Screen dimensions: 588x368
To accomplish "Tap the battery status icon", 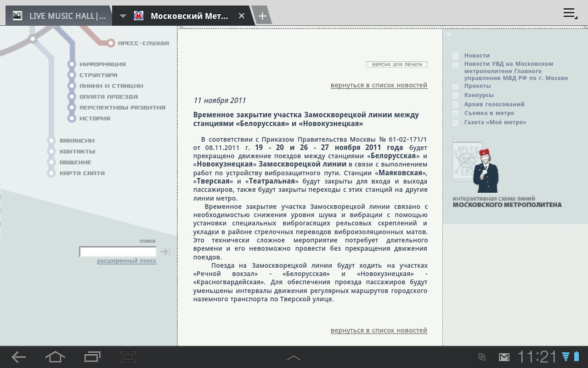I will (577, 356).
